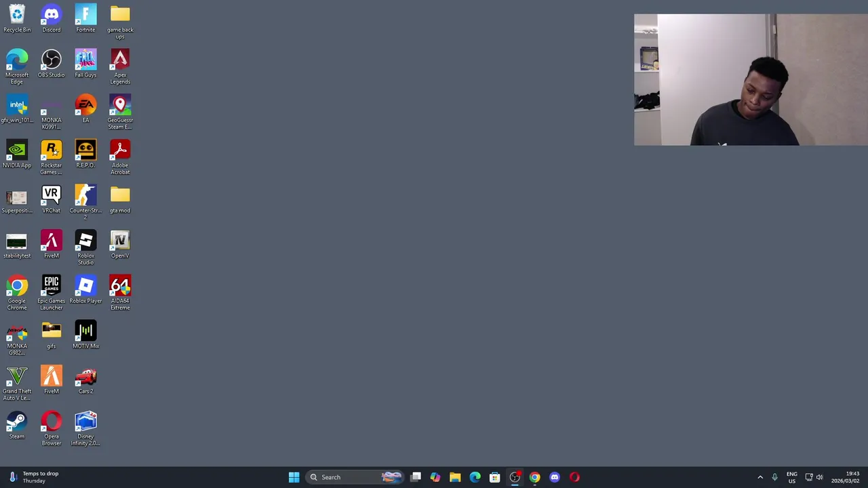
Task: Switch to OBS Studio on the taskbar
Action: 515,477
